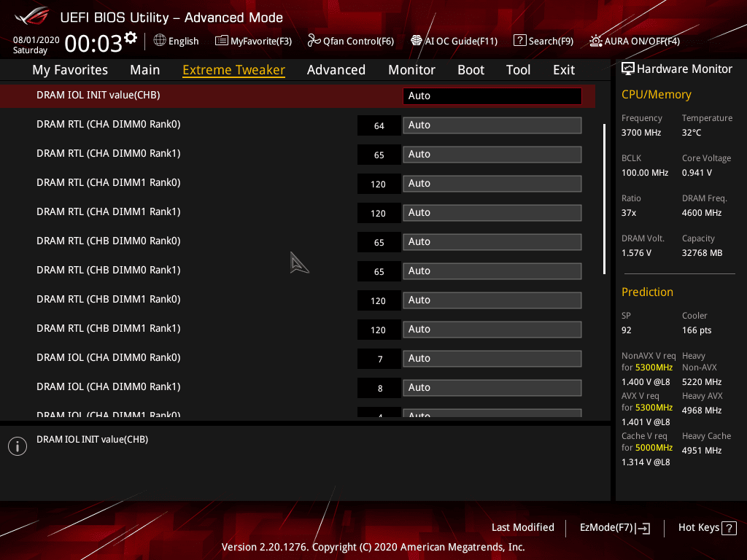747x560 pixels.
Task: Click the ROG logo
Action: (x=32, y=17)
